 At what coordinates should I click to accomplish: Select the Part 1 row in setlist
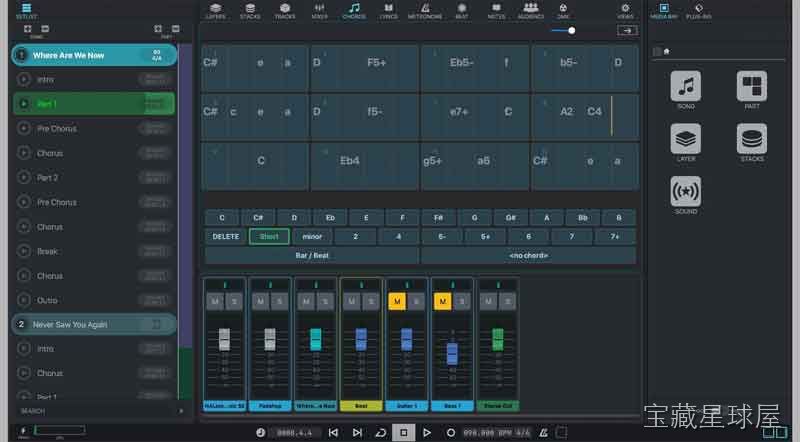tap(94, 104)
